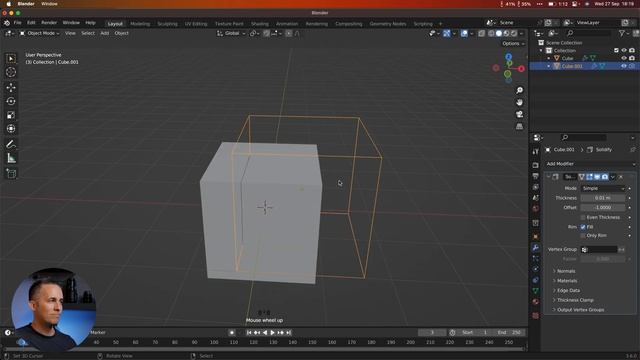Select the Scale tool
This screenshot has width=640, height=360.
point(11,115)
